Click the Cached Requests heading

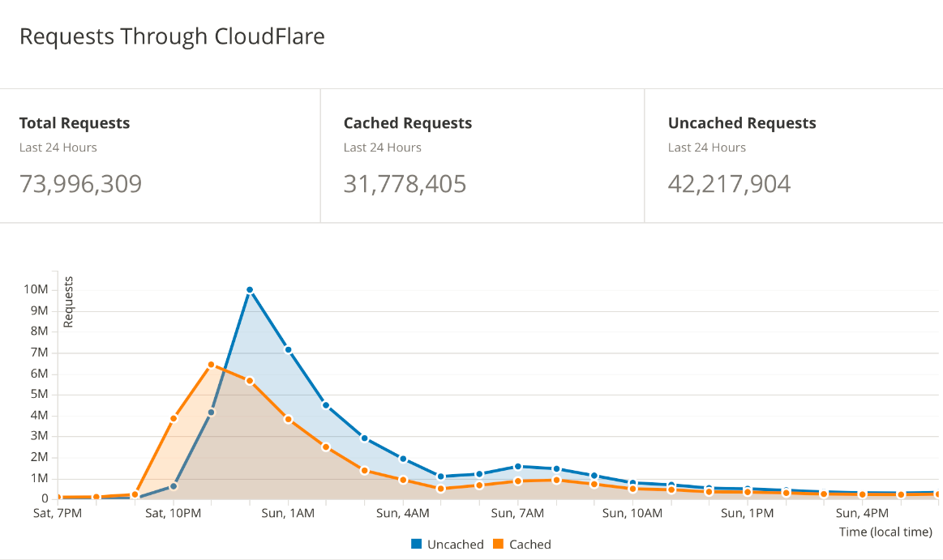[408, 123]
